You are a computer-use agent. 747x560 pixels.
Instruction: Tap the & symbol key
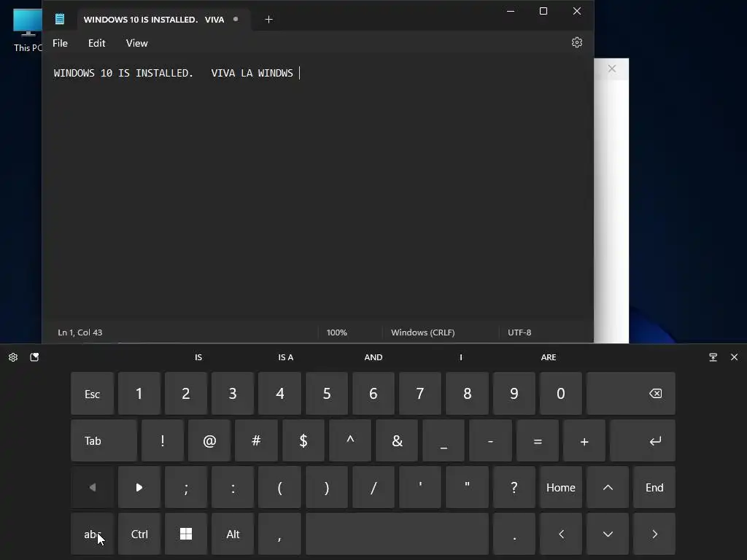(x=397, y=440)
